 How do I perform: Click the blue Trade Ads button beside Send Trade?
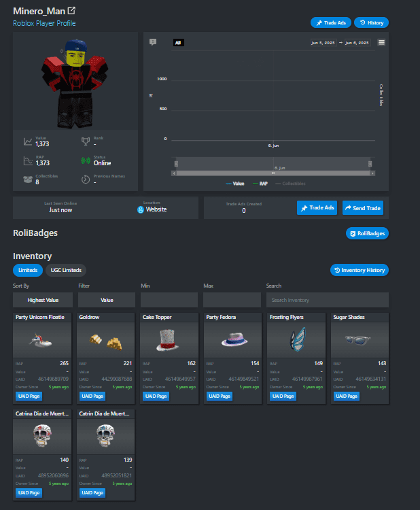317,208
